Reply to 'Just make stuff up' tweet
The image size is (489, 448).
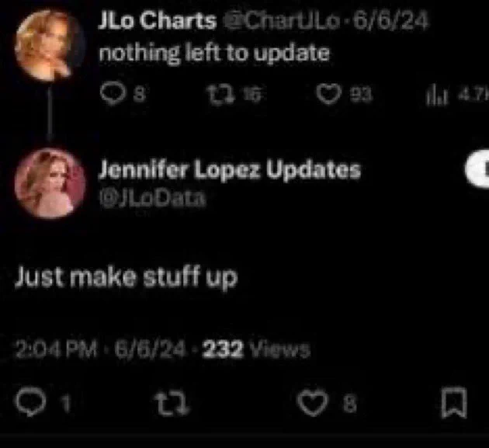coord(31,401)
